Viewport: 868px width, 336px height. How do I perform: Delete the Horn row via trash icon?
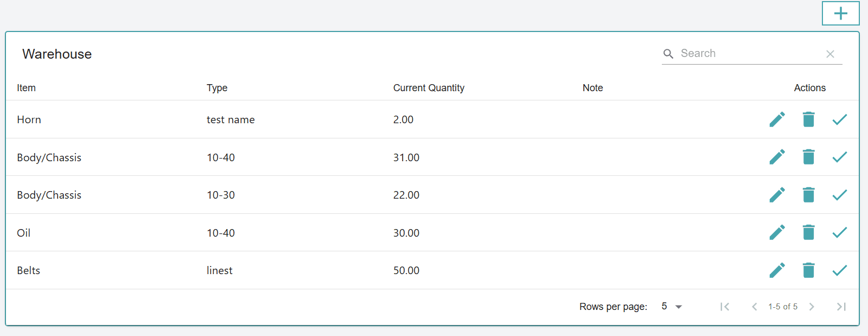click(x=808, y=119)
